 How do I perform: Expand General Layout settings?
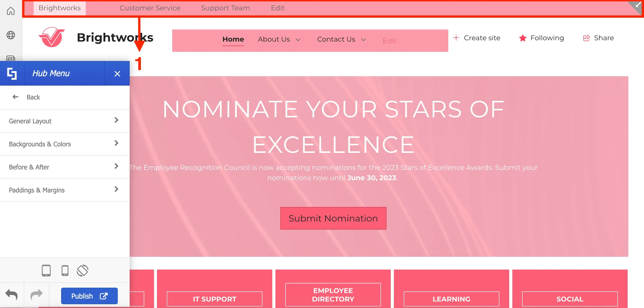coord(65,121)
